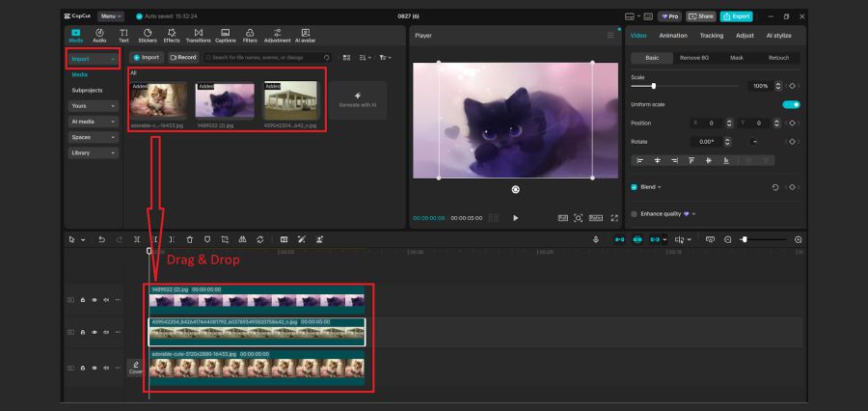
Task: Click the delete clip icon in timeline toolbar
Action: (189, 238)
